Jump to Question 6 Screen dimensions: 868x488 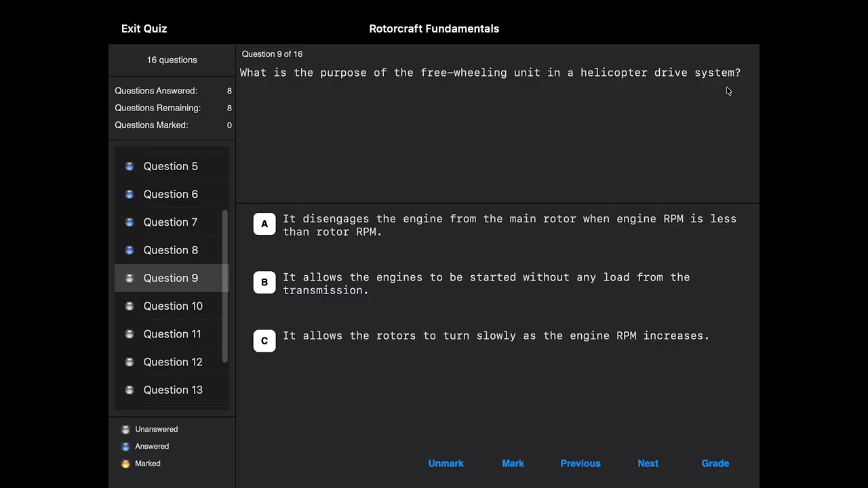tap(172, 194)
